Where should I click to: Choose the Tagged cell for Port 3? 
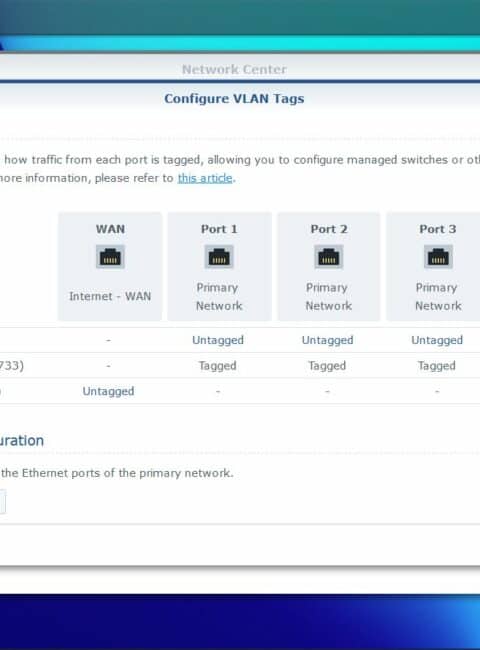[436, 366]
